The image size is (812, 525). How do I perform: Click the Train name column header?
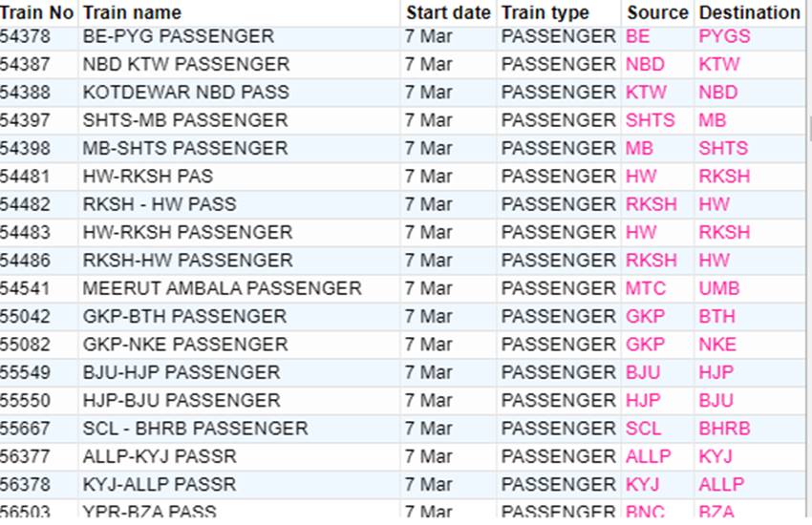131,12
